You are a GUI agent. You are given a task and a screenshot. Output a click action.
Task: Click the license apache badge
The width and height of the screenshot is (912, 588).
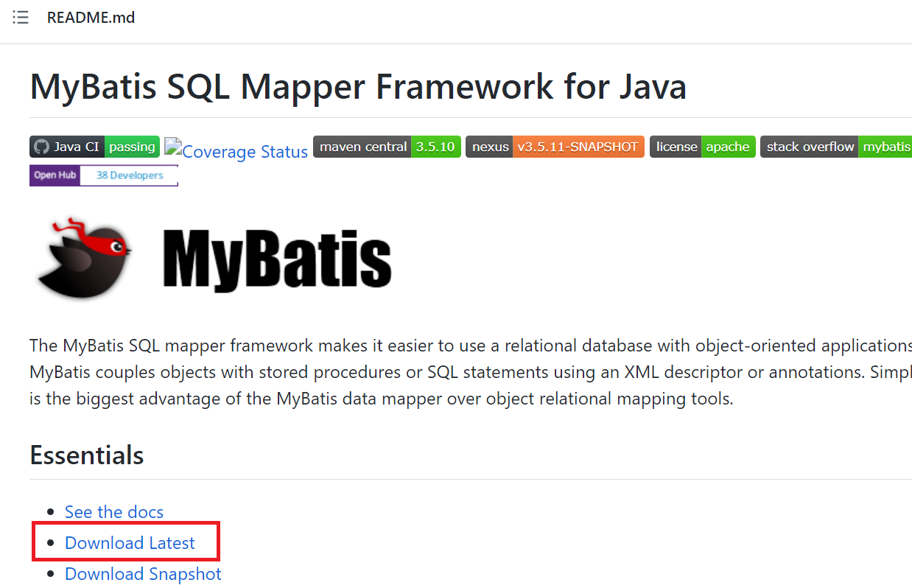point(702,147)
